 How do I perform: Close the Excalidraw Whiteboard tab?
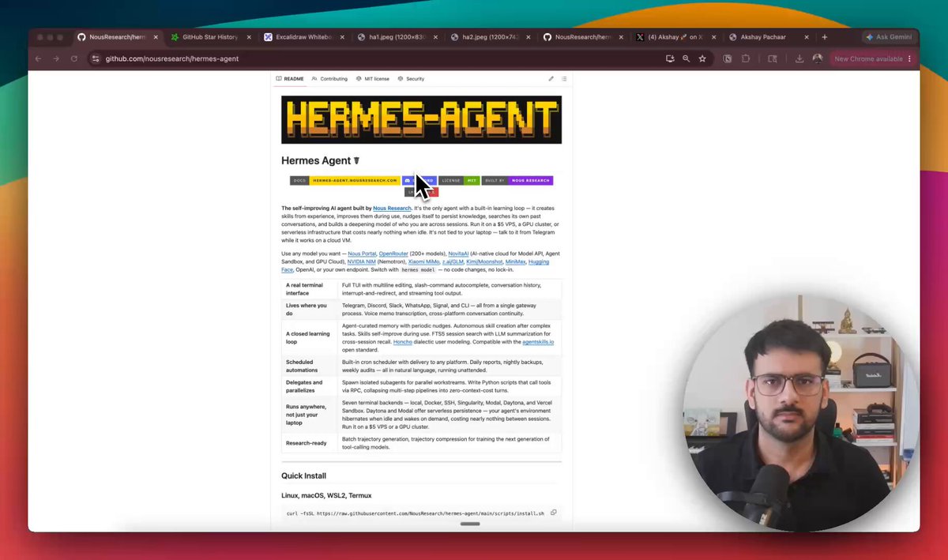pos(342,37)
